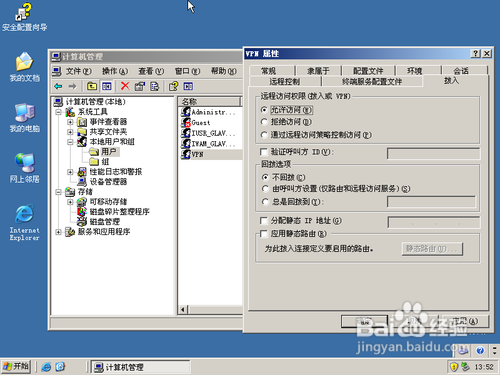This screenshot has width=500, height=375.
Task: Click the red X delete toolbar icon
Action: pos(125,86)
